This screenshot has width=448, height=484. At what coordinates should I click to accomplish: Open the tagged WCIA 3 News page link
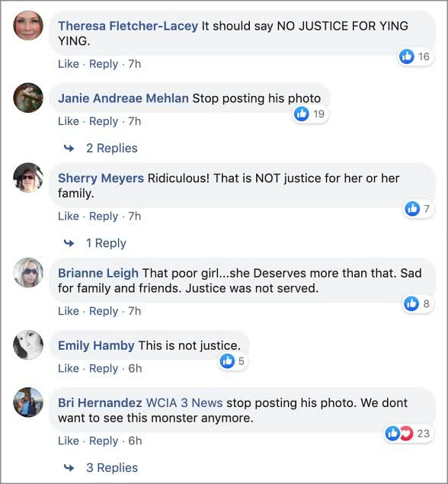click(x=184, y=402)
